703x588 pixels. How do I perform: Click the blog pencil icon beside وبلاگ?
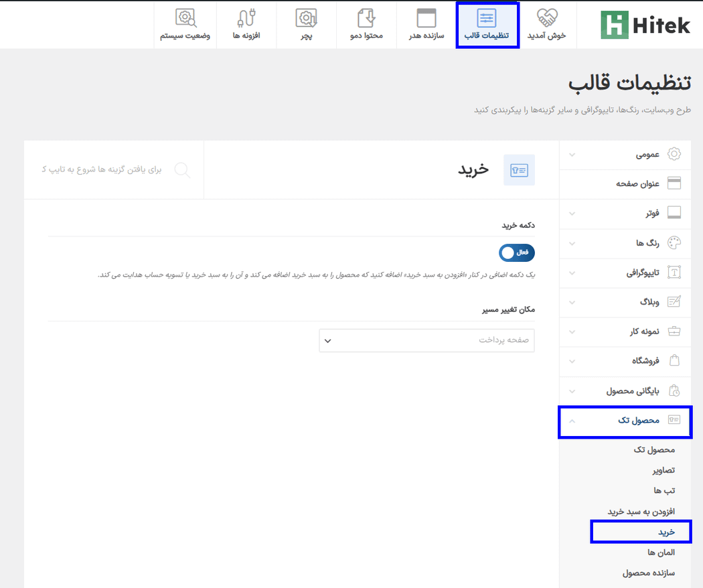pyautogui.click(x=674, y=302)
